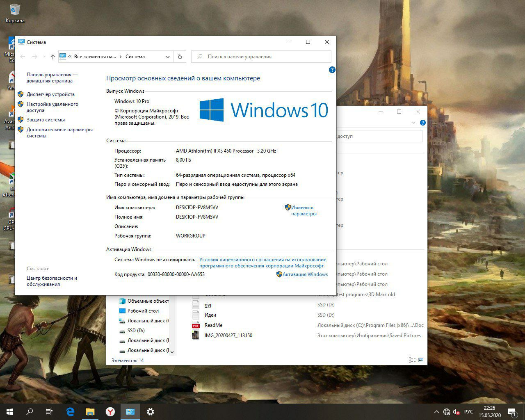Screen dimensions: 525x420
Task: Select Идеи file in Explorer
Action: click(210, 315)
